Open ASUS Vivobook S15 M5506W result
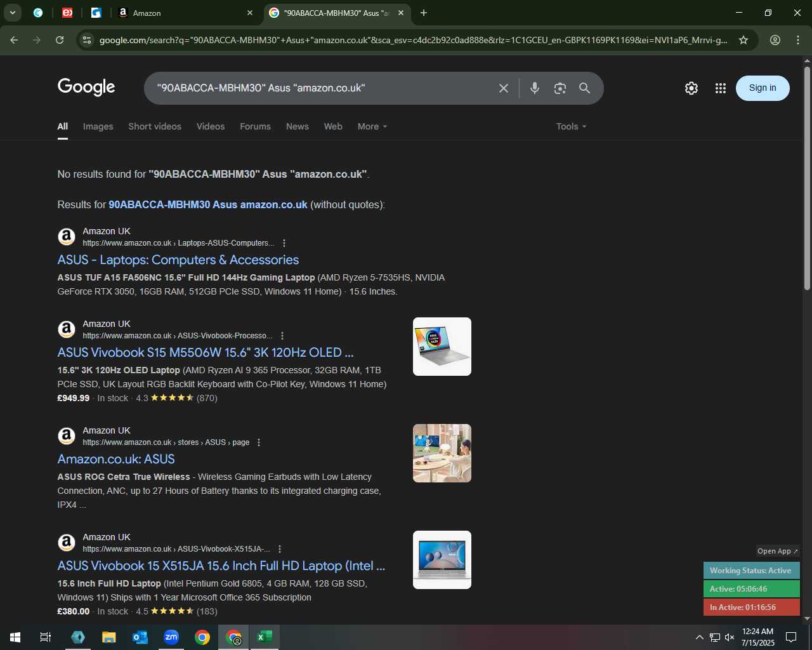Screen dimensions: 812x650 click(x=206, y=352)
